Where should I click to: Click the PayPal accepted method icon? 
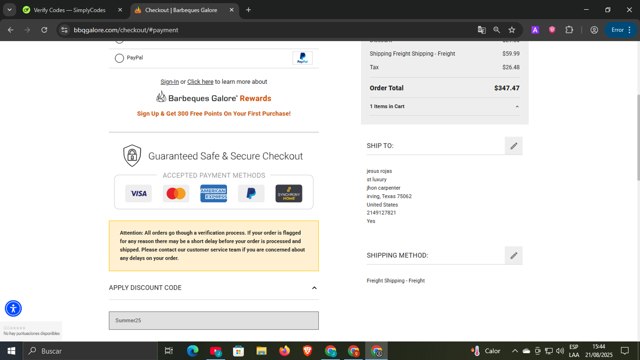(x=251, y=193)
